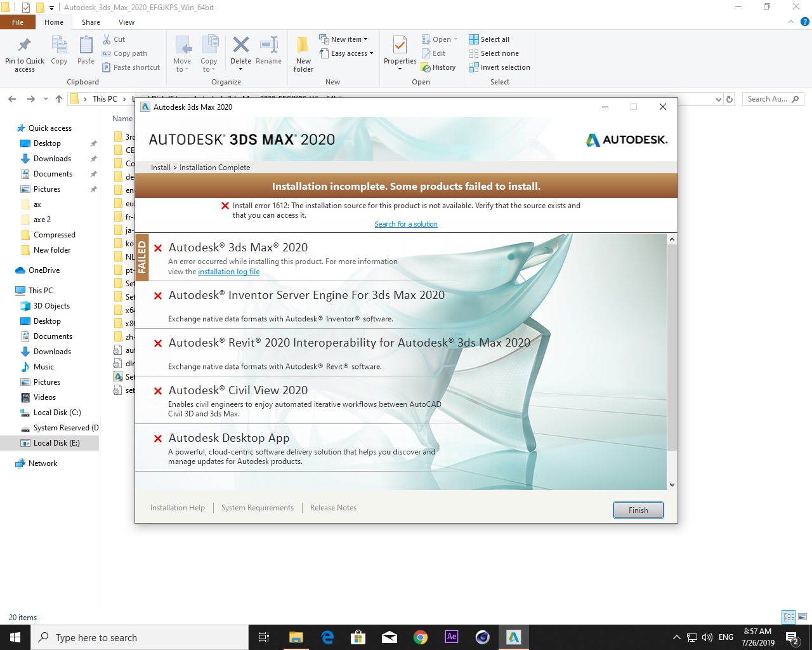This screenshot has width=812, height=650.
Task: Click the Explorer help question icon
Action: (x=804, y=22)
